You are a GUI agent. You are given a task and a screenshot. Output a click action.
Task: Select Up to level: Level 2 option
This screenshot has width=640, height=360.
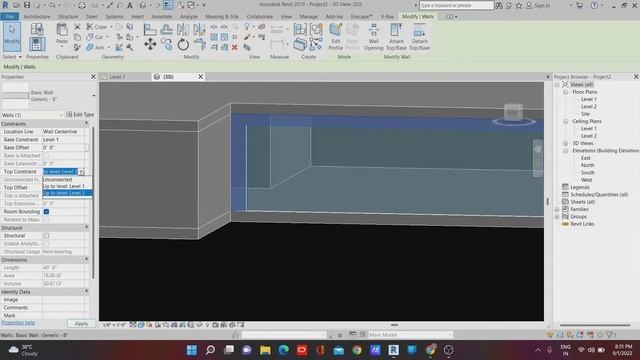67,193
